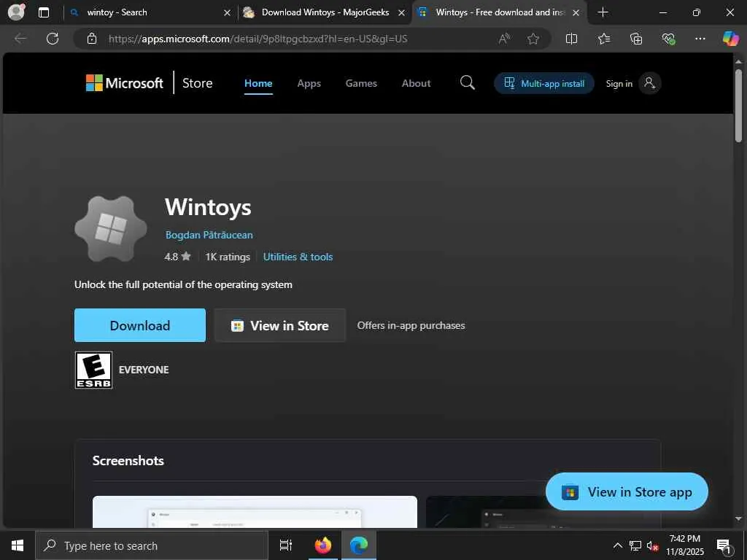747x560 pixels.
Task: Click View in Store button
Action: point(280,325)
